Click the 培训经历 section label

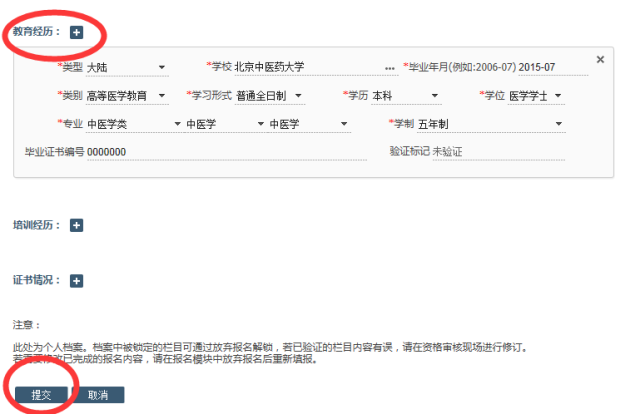(36, 225)
